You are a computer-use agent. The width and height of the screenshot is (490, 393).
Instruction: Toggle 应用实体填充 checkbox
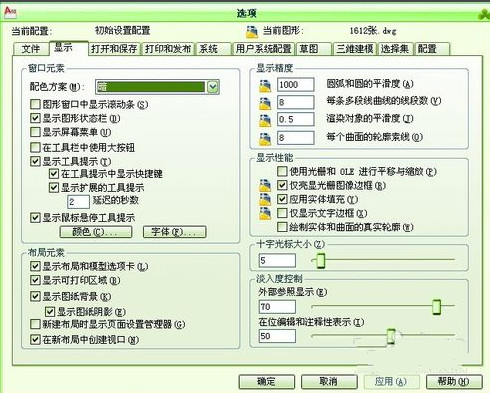(282, 199)
